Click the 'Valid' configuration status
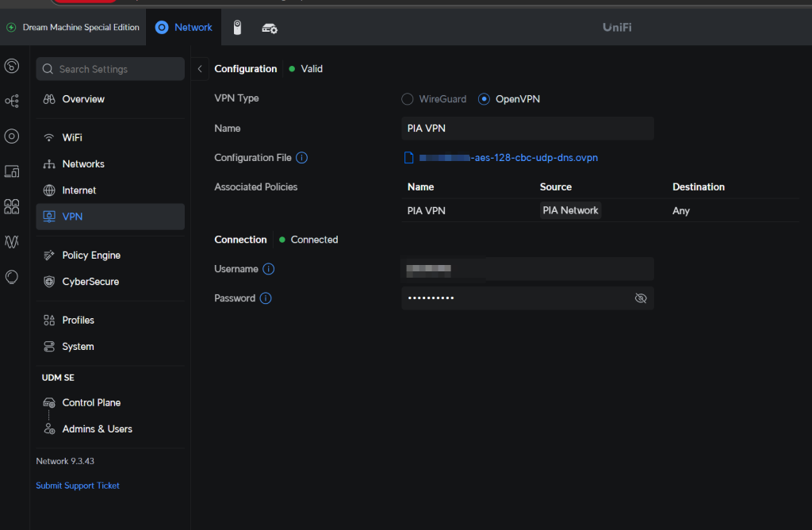 [x=312, y=69]
